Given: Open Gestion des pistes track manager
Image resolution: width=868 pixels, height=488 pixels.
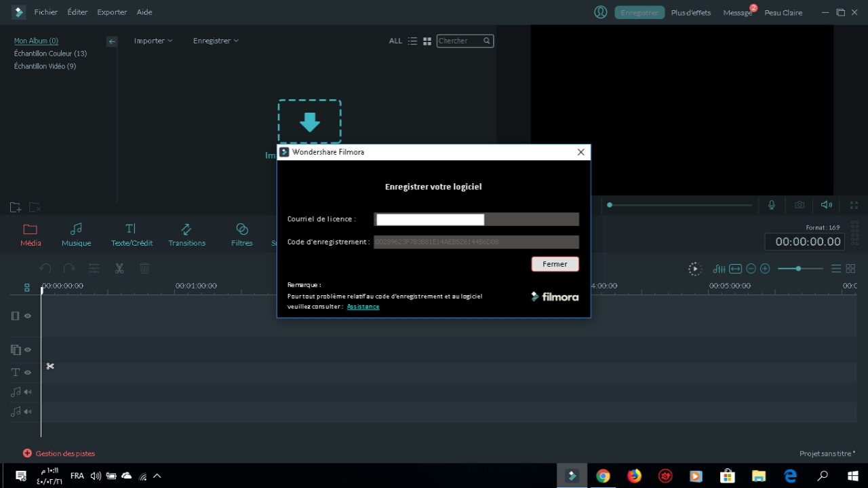Looking at the screenshot, I should (58, 453).
